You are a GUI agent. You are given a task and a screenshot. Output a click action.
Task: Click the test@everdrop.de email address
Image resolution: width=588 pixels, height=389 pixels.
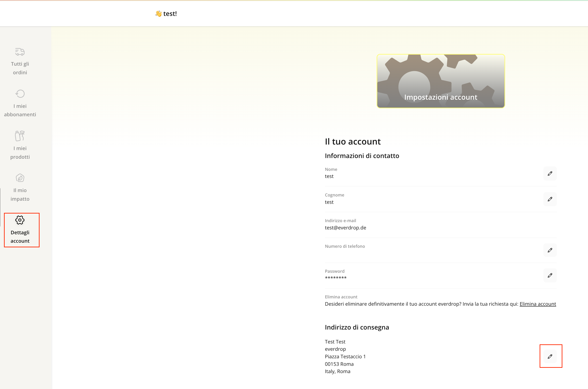[x=345, y=227]
